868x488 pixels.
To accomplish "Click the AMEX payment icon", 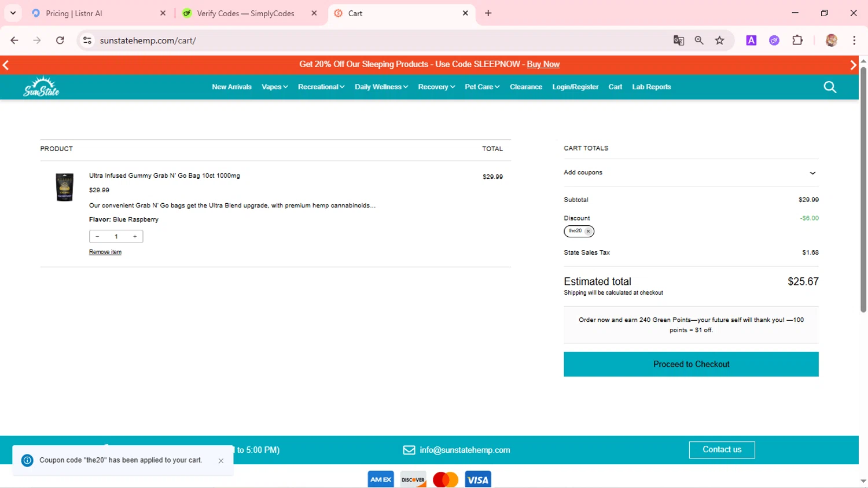I will pyautogui.click(x=381, y=479).
